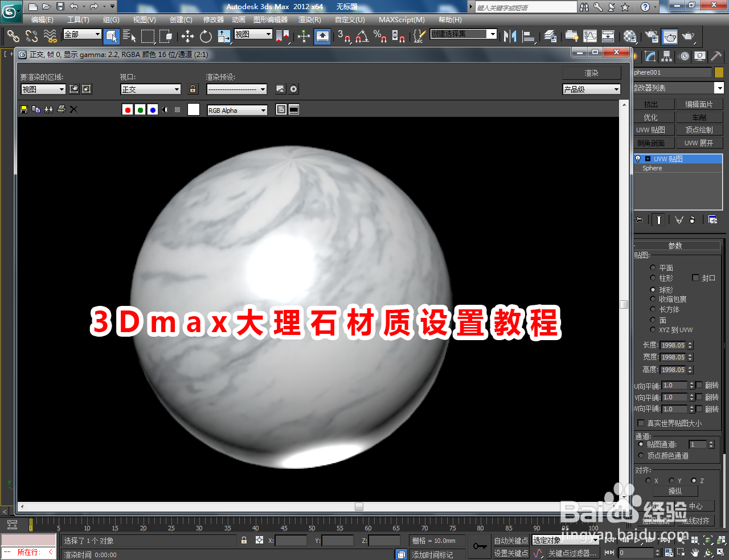The width and height of the screenshot is (729, 560).
Task: Click the UVW 展开 button
Action: click(699, 142)
